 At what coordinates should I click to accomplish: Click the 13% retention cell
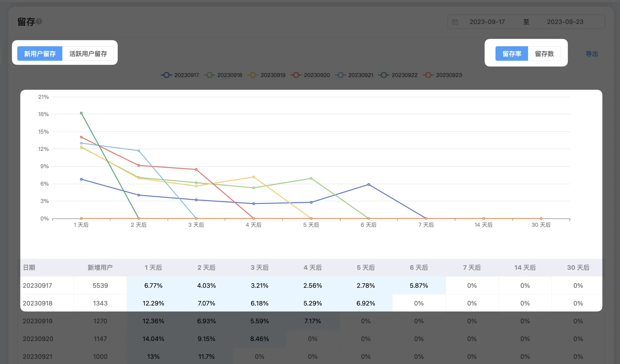click(x=153, y=356)
